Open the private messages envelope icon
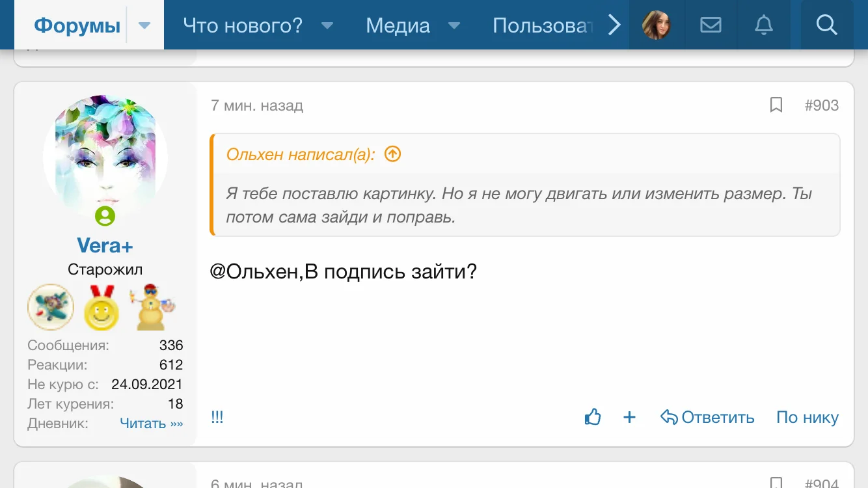 [x=711, y=25]
